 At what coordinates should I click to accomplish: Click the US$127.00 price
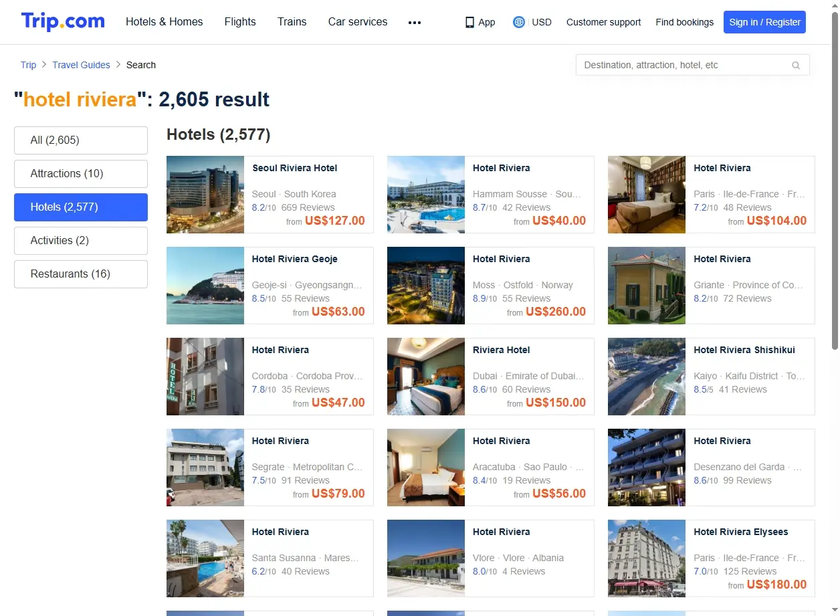pyautogui.click(x=334, y=221)
